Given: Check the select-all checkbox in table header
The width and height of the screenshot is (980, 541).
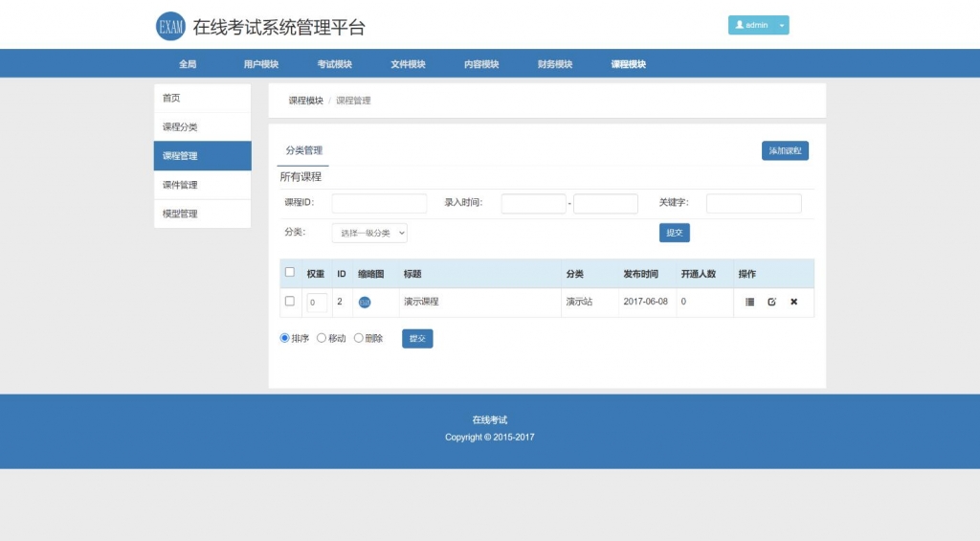Looking at the screenshot, I should [x=290, y=273].
